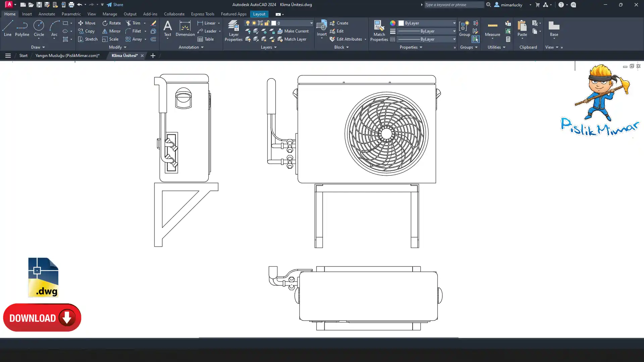Toggle layer on/off lightbulb icon

tap(248, 23)
